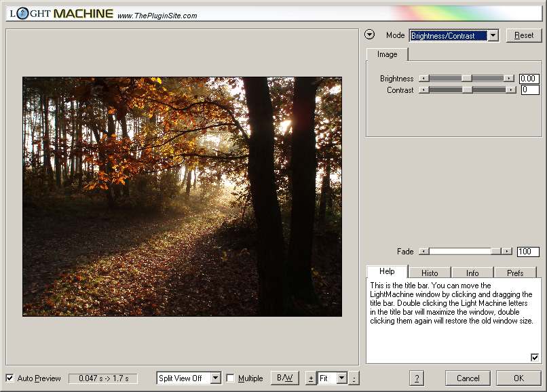Open the Fit zoom dropdown

[333, 378]
